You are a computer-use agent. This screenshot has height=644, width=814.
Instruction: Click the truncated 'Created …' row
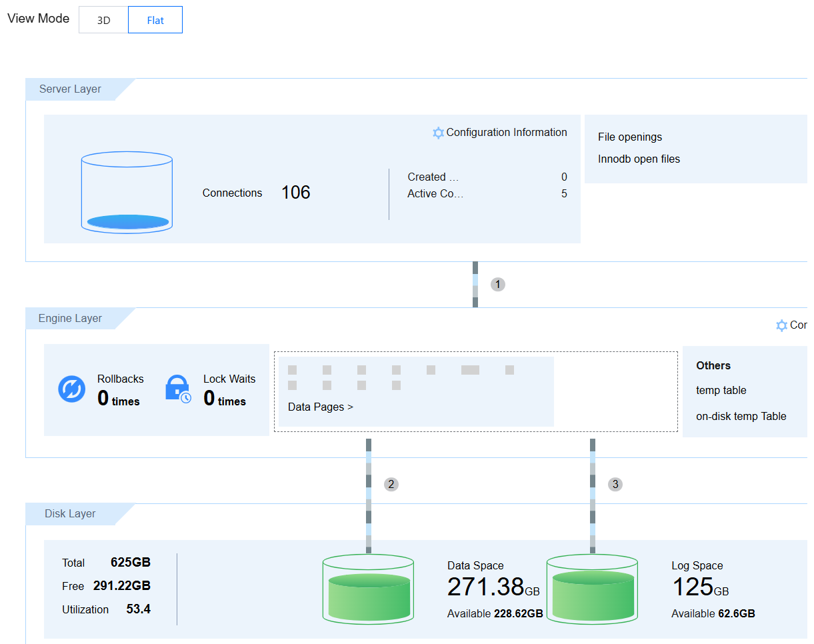487,177
